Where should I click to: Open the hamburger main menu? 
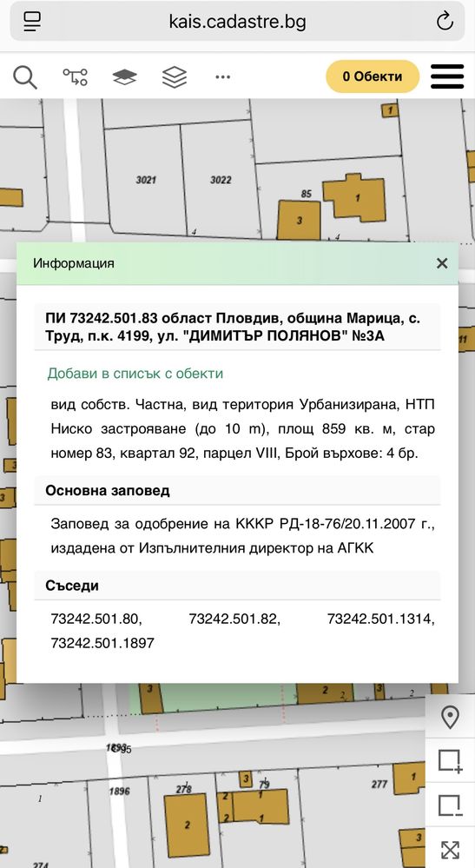coord(447,76)
